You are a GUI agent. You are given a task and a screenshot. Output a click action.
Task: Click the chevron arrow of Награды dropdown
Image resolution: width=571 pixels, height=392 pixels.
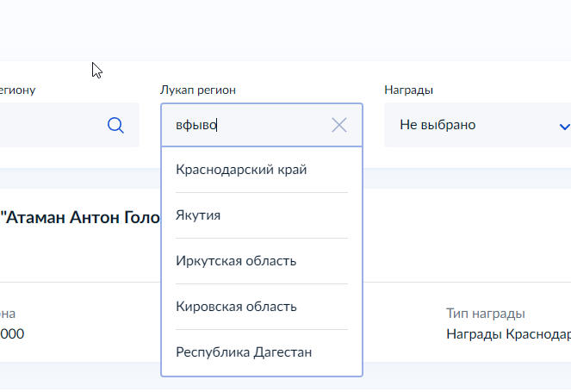(x=564, y=127)
